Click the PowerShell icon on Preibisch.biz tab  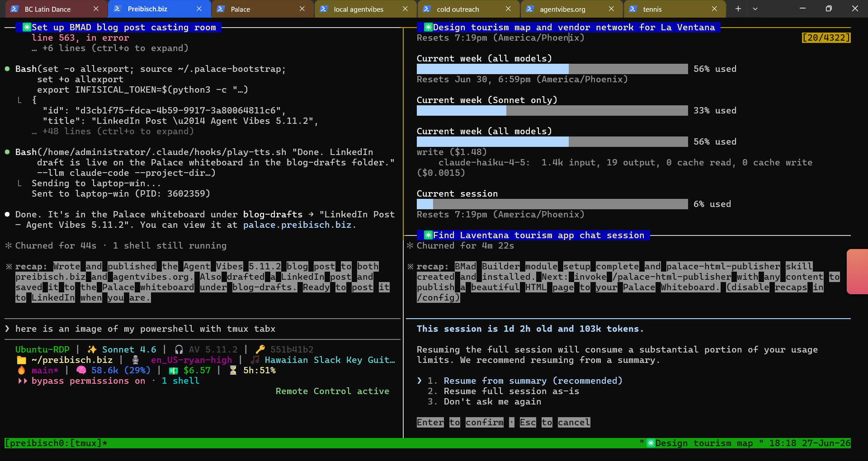118,9
